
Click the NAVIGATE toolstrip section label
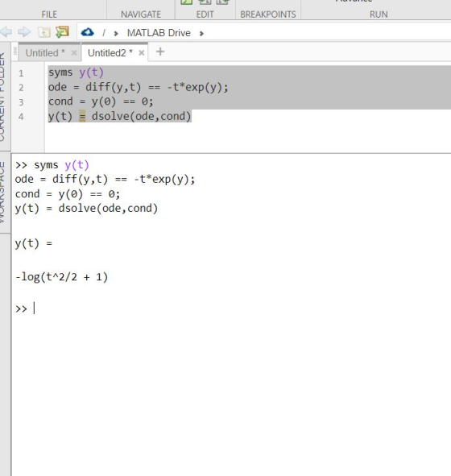(141, 14)
